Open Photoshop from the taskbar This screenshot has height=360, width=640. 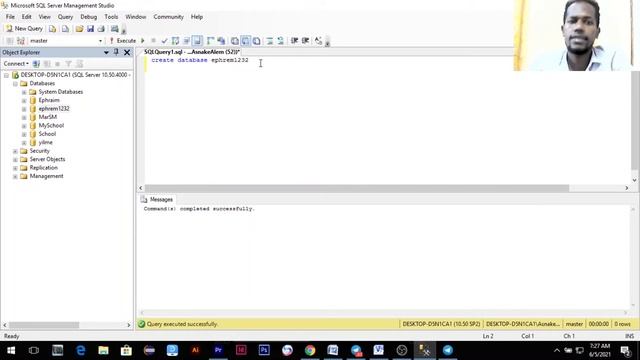[264, 350]
